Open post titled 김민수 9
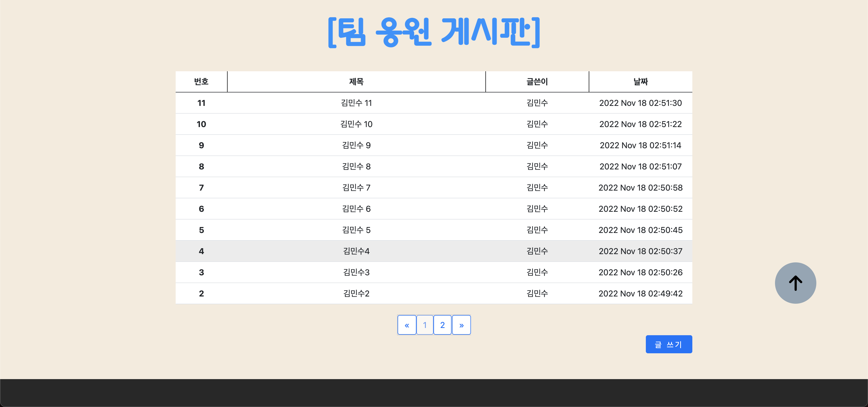 [x=356, y=146]
